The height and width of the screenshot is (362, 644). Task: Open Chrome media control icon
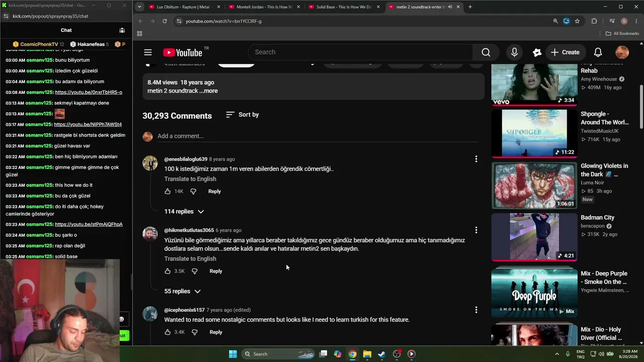point(612,21)
